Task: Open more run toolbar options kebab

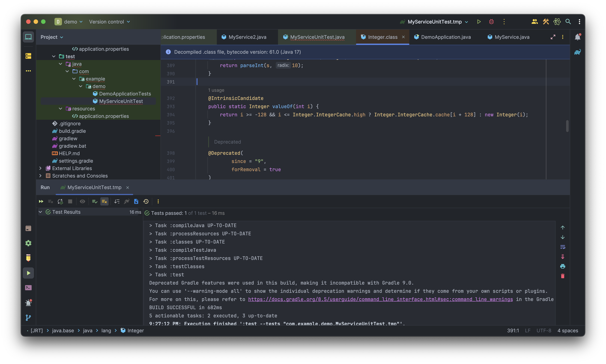Action: coord(158,201)
